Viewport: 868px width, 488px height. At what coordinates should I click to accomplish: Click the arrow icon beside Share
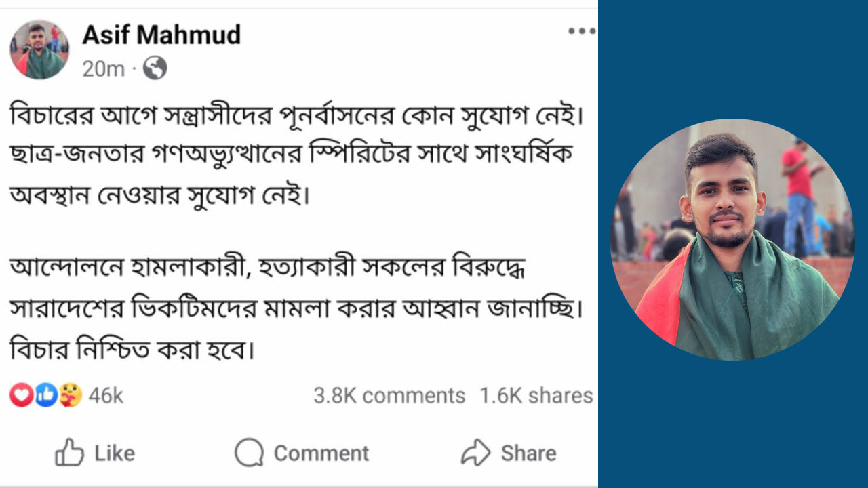[475, 453]
